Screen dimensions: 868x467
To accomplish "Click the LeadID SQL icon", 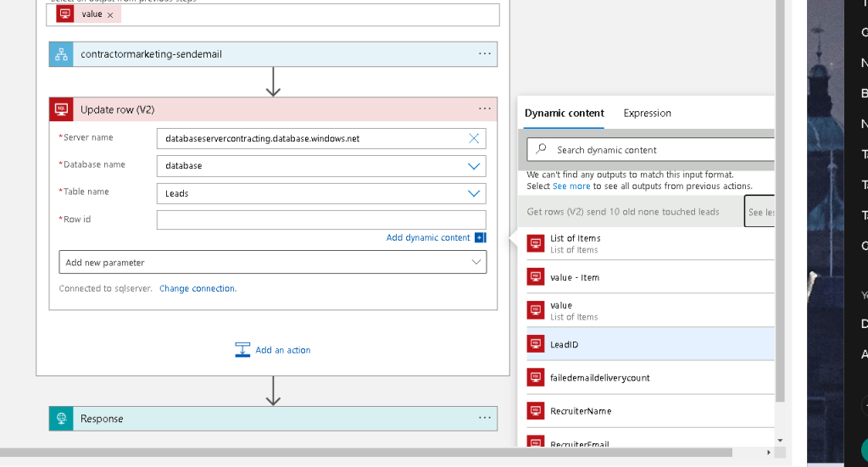I will pos(536,344).
